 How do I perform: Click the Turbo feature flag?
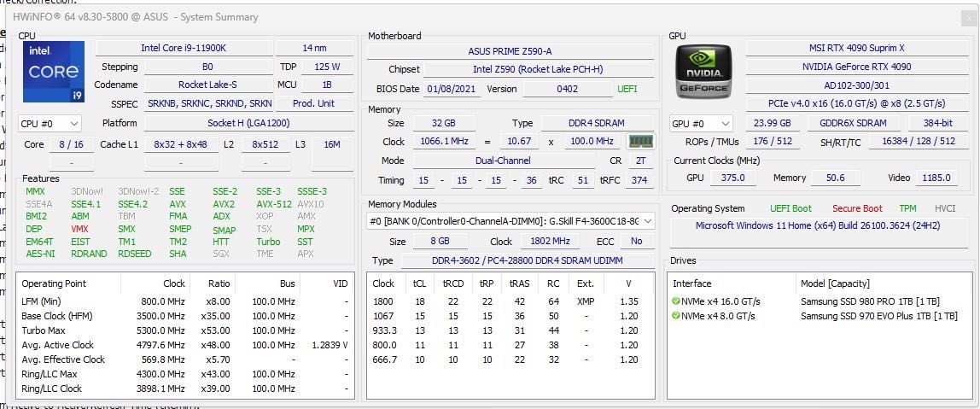pos(268,242)
